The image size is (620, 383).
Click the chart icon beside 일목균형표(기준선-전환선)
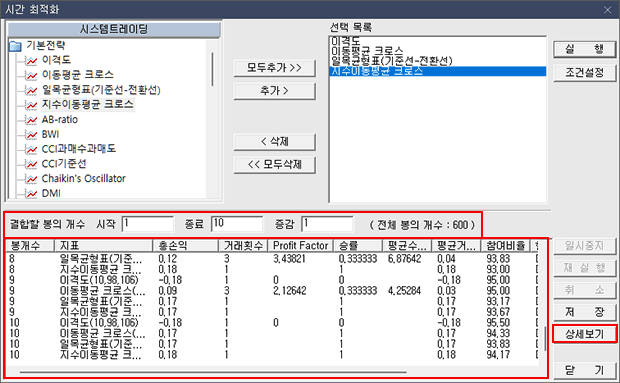tap(31, 90)
